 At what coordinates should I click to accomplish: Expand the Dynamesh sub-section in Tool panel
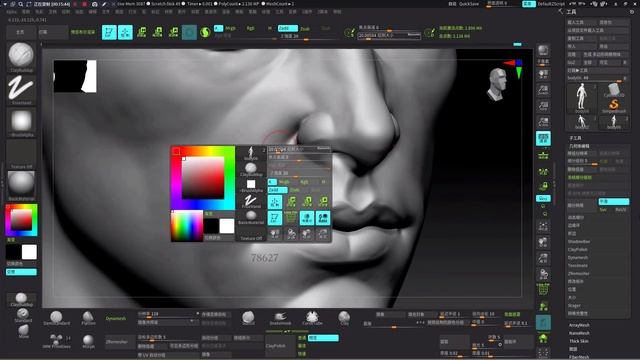pos(578,258)
